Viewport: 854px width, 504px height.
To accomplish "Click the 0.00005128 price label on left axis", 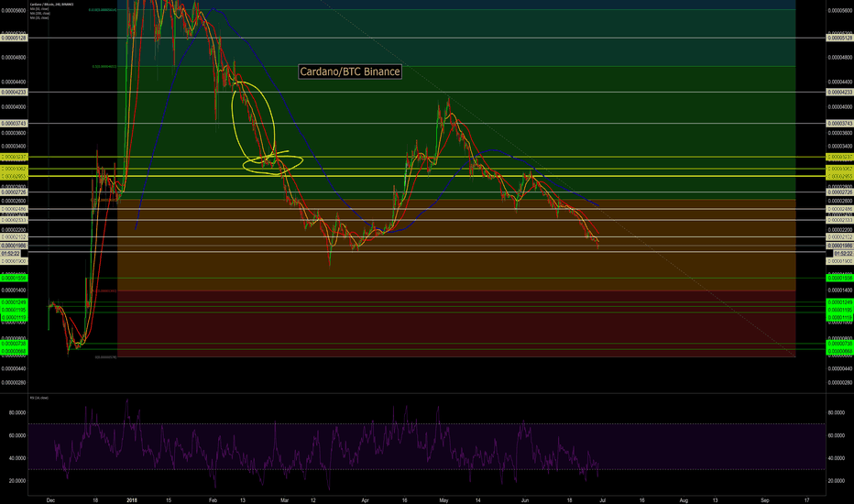I will (x=14, y=38).
